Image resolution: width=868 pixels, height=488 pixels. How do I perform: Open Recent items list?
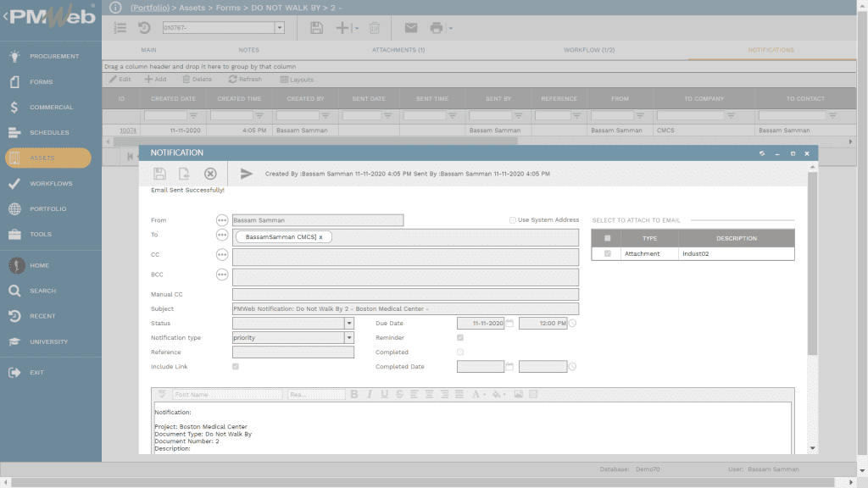pos(33,316)
